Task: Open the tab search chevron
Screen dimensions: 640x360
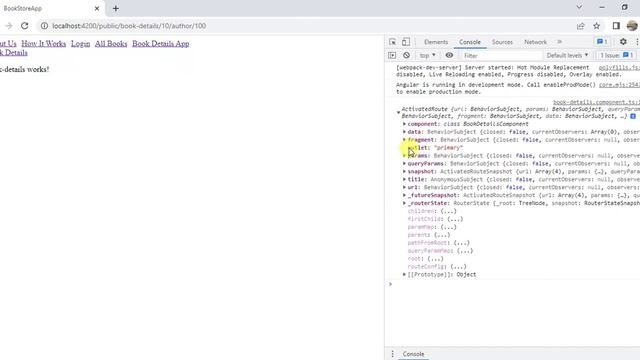Action: tap(579, 7)
